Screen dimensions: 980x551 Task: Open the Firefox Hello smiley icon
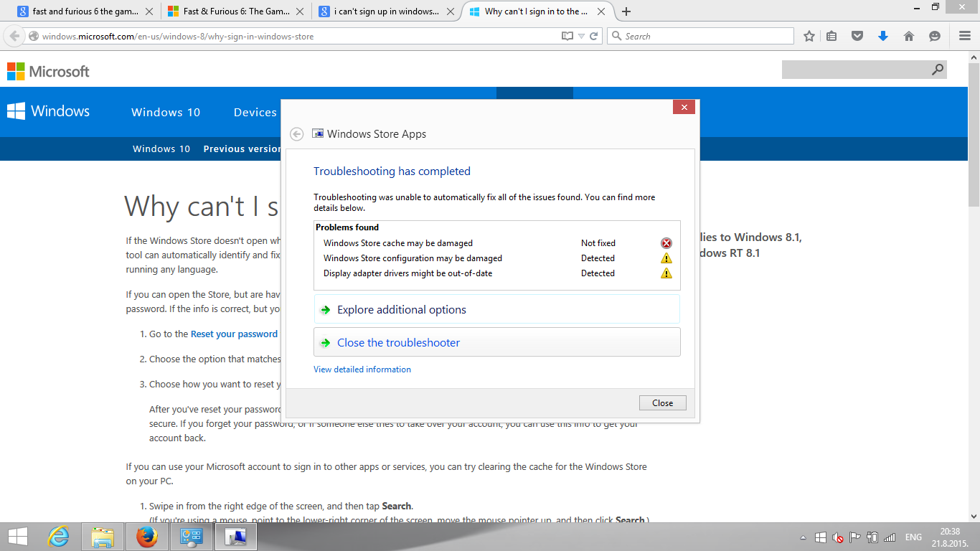(x=935, y=36)
